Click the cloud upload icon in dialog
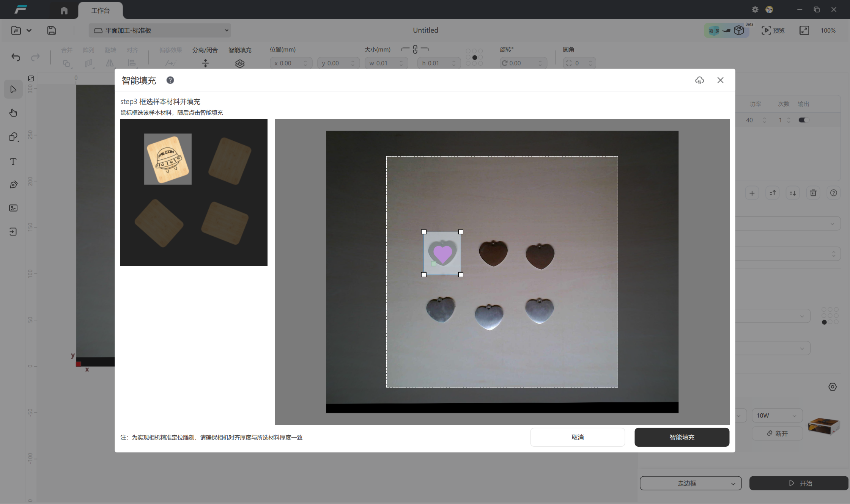 (699, 80)
